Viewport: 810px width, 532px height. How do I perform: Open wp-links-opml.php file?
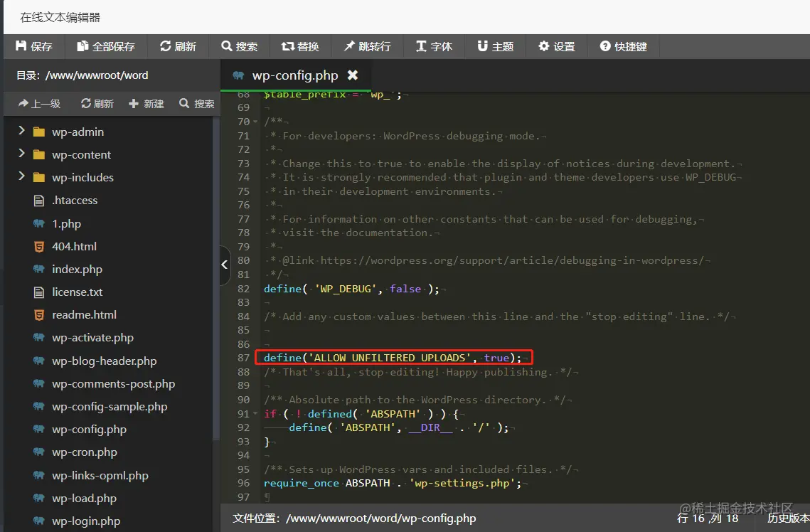(100, 476)
